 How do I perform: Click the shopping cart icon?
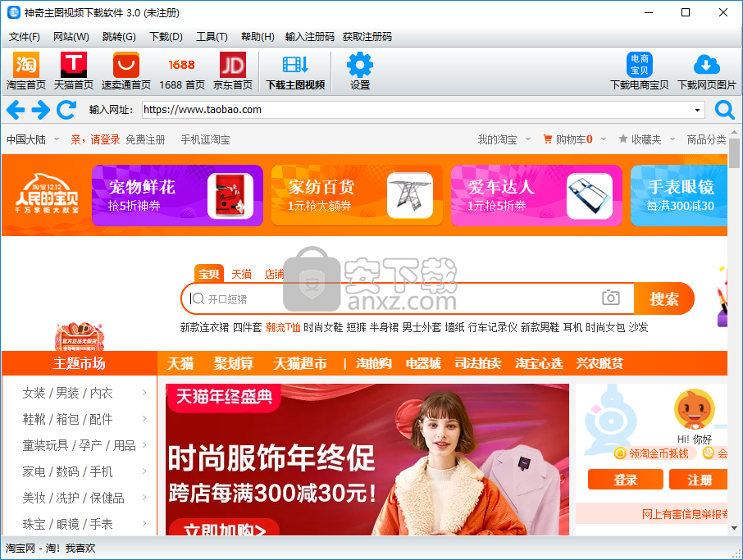[x=547, y=139]
